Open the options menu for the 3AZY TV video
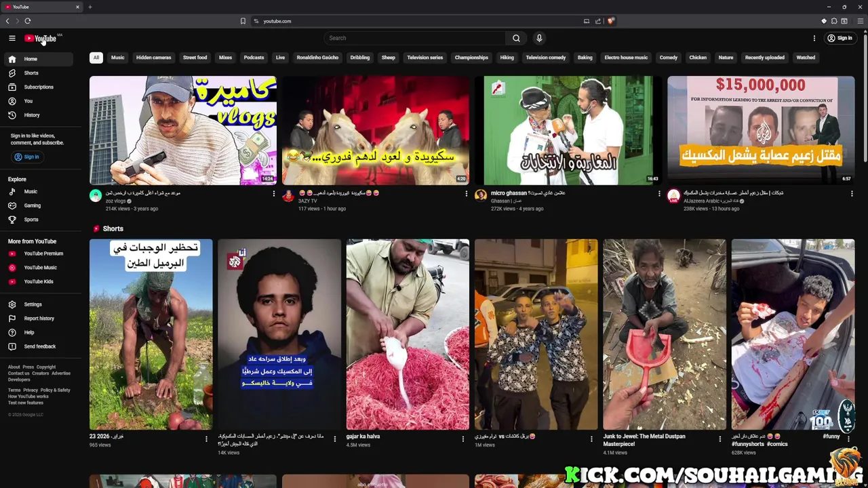 467,194
